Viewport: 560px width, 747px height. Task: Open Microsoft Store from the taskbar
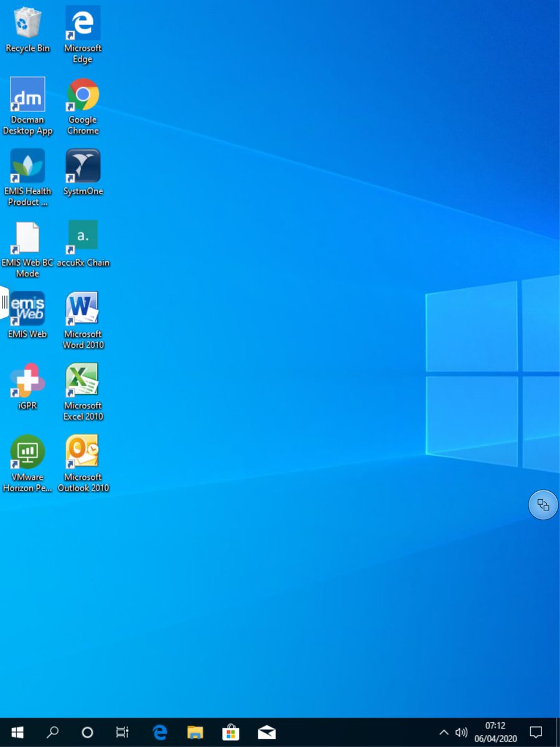click(x=231, y=732)
